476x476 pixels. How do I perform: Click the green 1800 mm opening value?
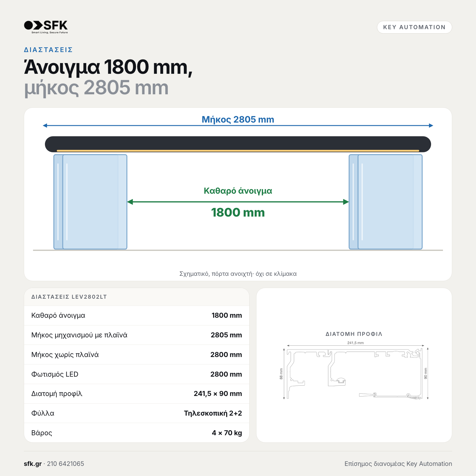coord(238,212)
